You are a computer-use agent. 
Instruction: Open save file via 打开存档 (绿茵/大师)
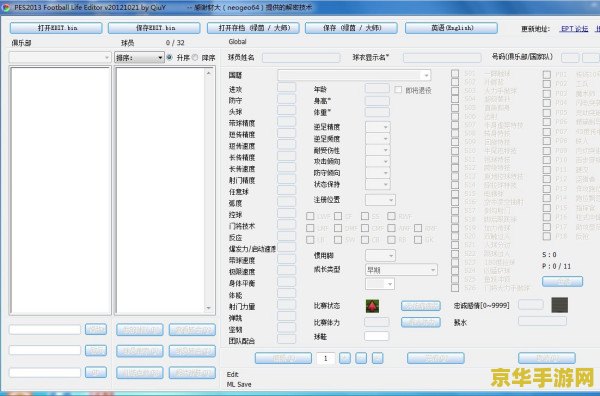253,28
